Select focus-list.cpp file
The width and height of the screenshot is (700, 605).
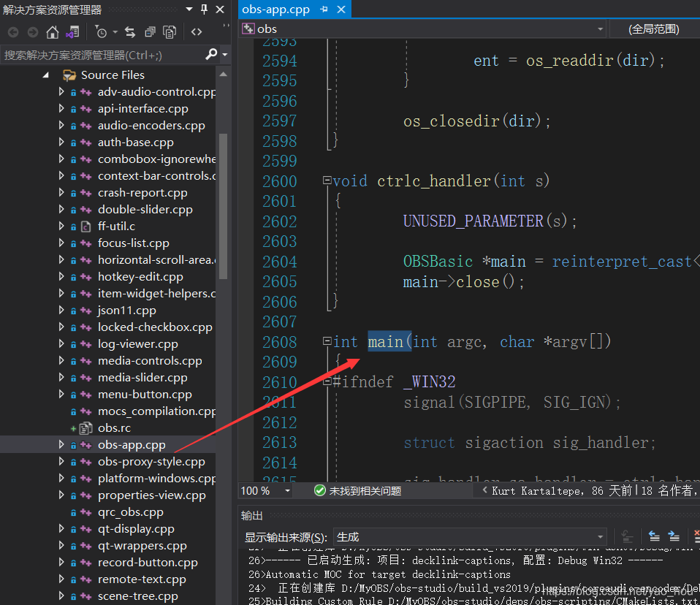(134, 243)
